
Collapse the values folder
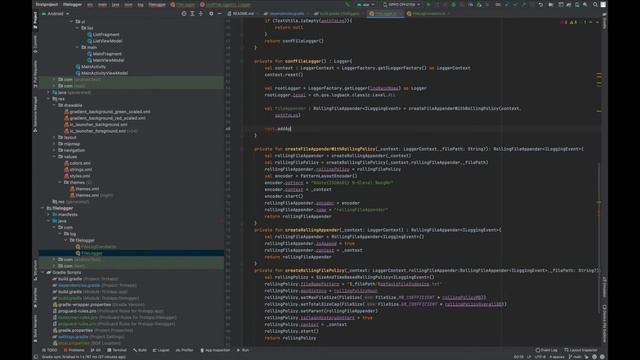54,157
